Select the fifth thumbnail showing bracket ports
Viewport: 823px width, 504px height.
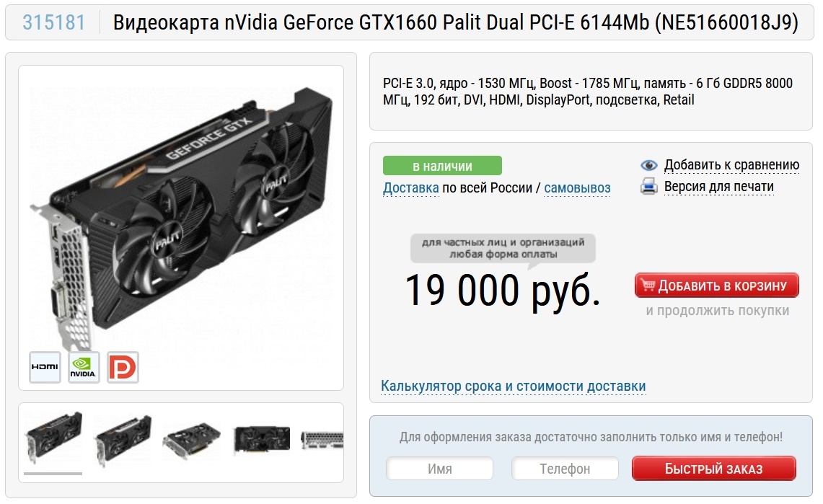click(x=322, y=440)
